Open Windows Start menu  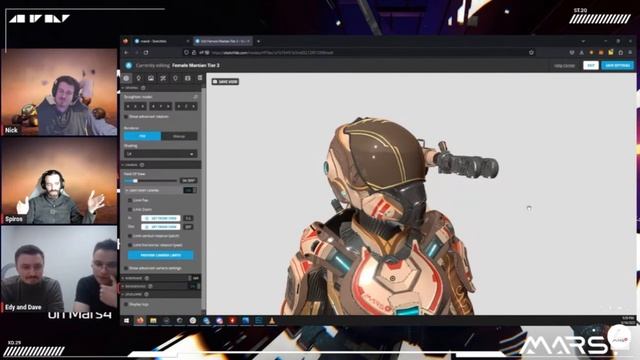point(127,321)
